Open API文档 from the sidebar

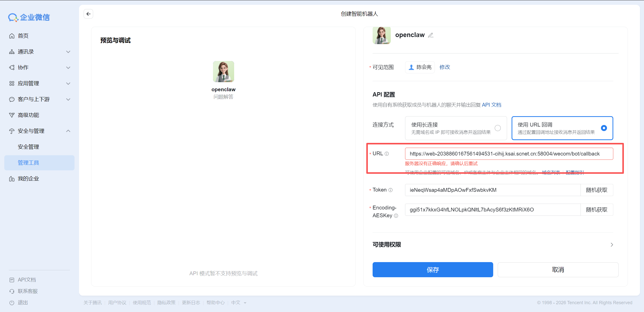pyautogui.click(x=26, y=279)
